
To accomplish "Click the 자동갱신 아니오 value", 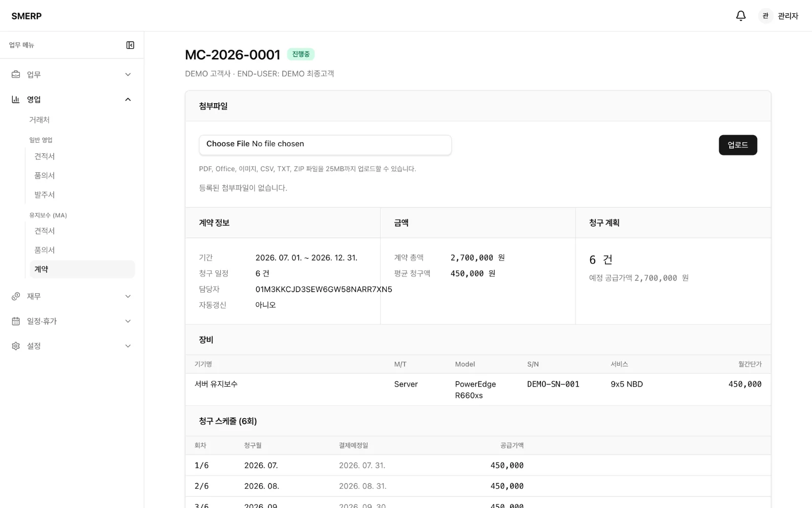I will (x=265, y=305).
